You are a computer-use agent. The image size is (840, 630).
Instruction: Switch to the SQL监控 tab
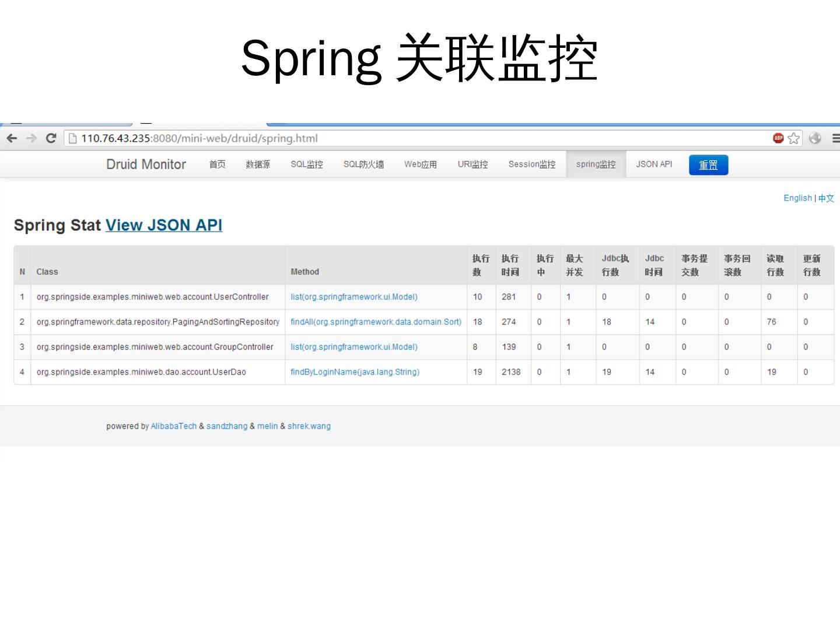click(x=307, y=164)
